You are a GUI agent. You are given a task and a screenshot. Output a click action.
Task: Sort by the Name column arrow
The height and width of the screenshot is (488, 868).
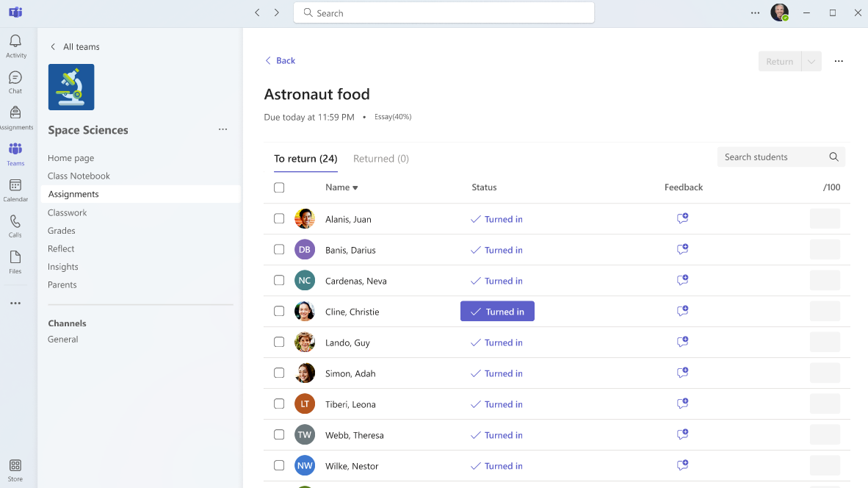[355, 188]
